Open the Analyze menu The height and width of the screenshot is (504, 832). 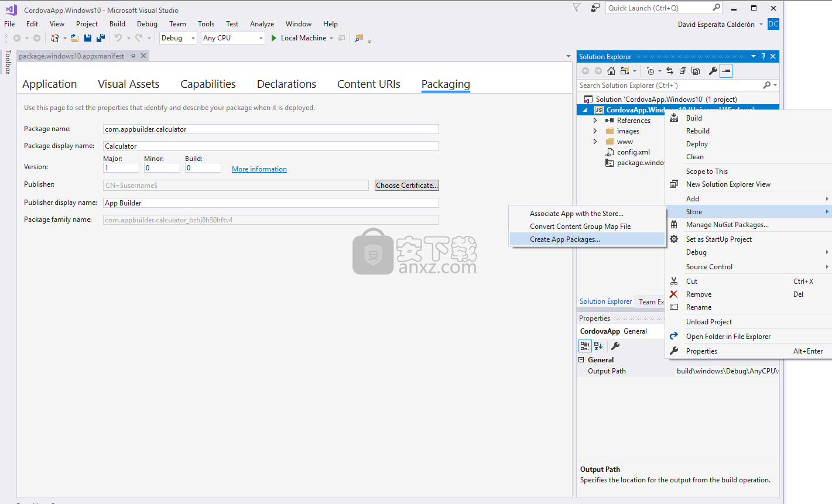(262, 24)
